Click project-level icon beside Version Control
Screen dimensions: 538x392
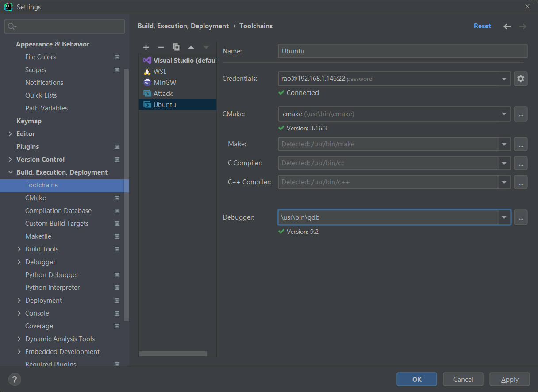117,160
